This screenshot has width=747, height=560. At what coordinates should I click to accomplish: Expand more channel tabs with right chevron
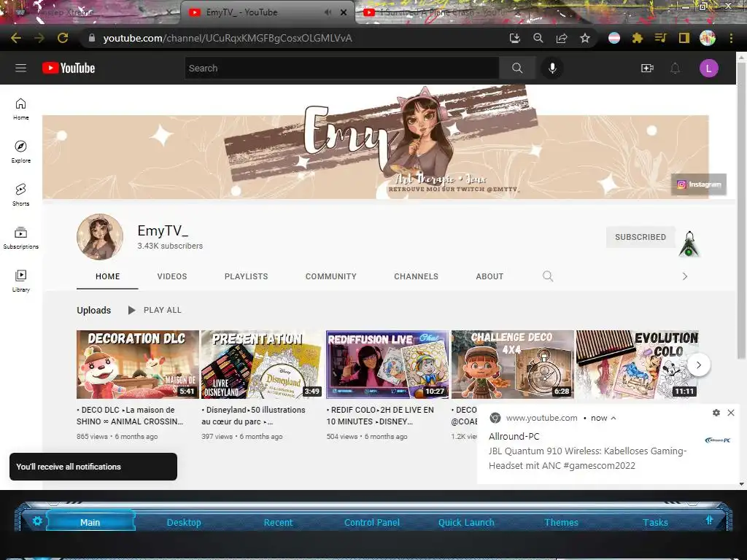[684, 276]
